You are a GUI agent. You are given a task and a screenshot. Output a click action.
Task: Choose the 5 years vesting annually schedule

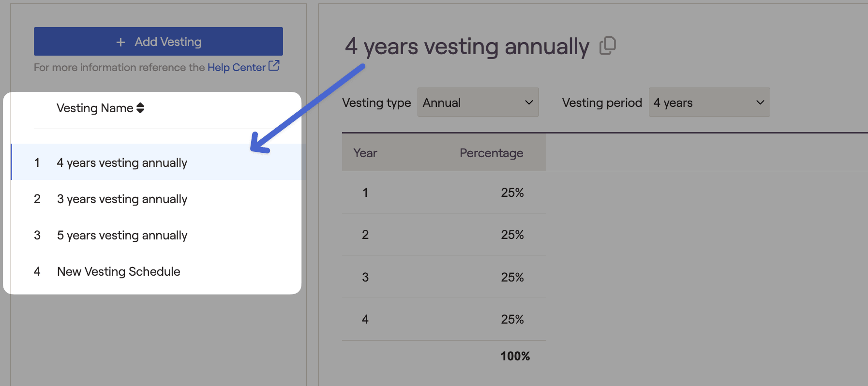pyautogui.click(x=122, y=235)
